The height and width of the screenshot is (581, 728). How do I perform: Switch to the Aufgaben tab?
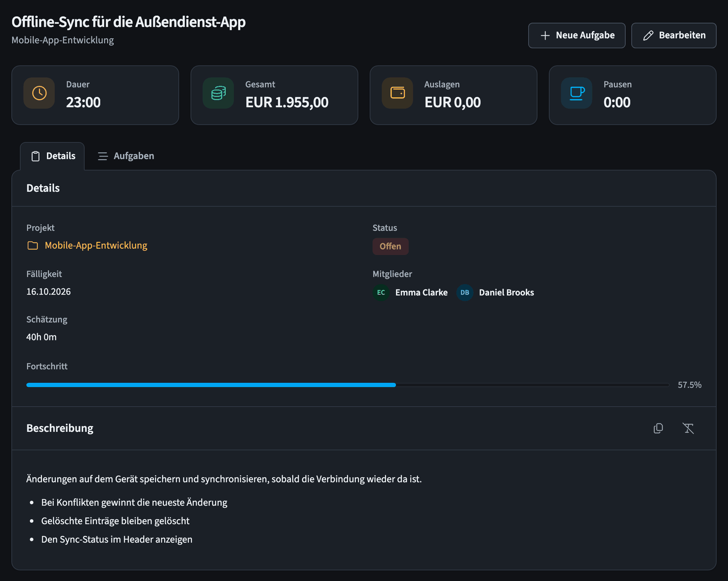click(126, 156)
